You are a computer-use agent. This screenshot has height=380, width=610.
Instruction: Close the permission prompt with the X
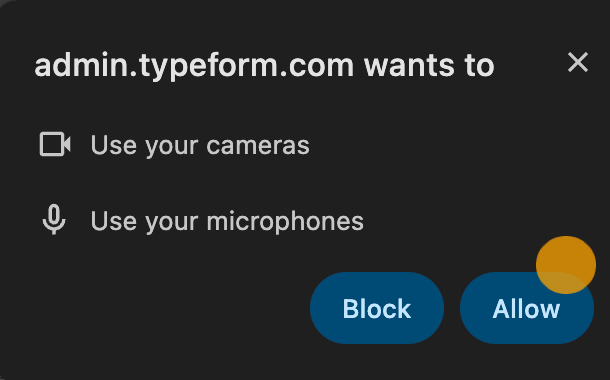[578, 62]
